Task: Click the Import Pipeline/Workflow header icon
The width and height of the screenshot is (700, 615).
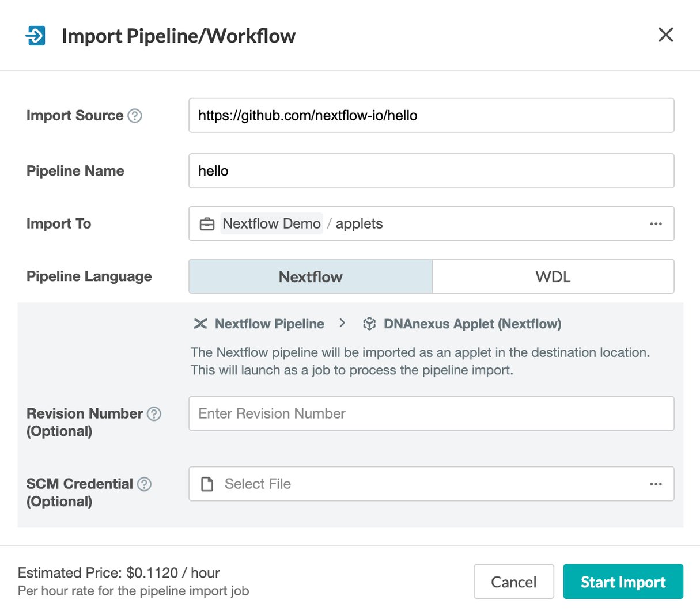Action: [x=35, y=35]
